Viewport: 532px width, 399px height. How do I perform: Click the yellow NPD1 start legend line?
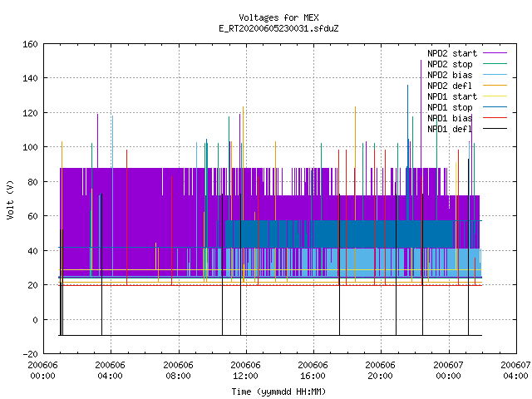495,96
